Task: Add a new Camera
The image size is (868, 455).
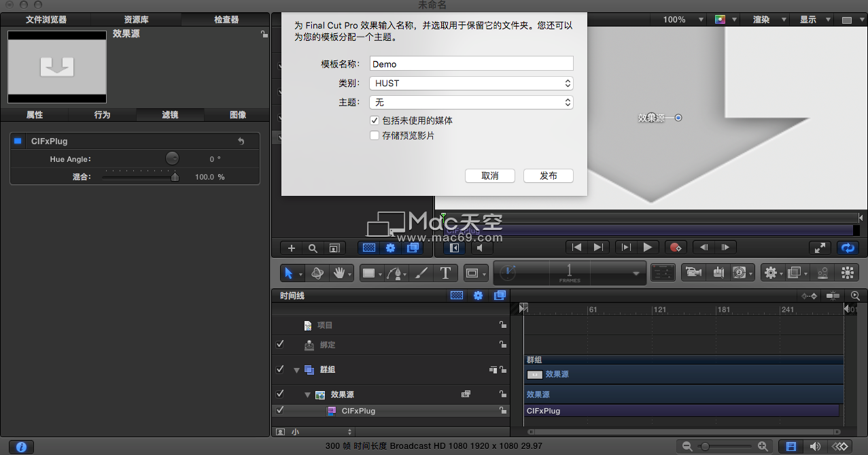Action: point(694,273)
